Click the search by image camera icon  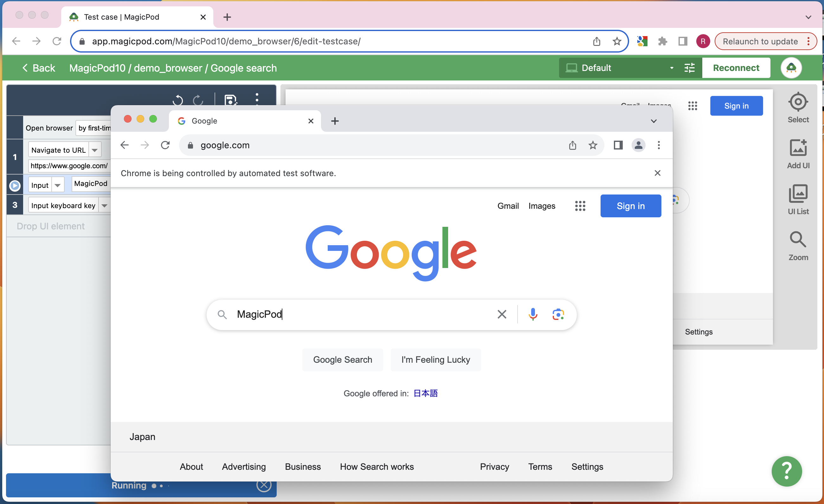(x=558, y=314)
